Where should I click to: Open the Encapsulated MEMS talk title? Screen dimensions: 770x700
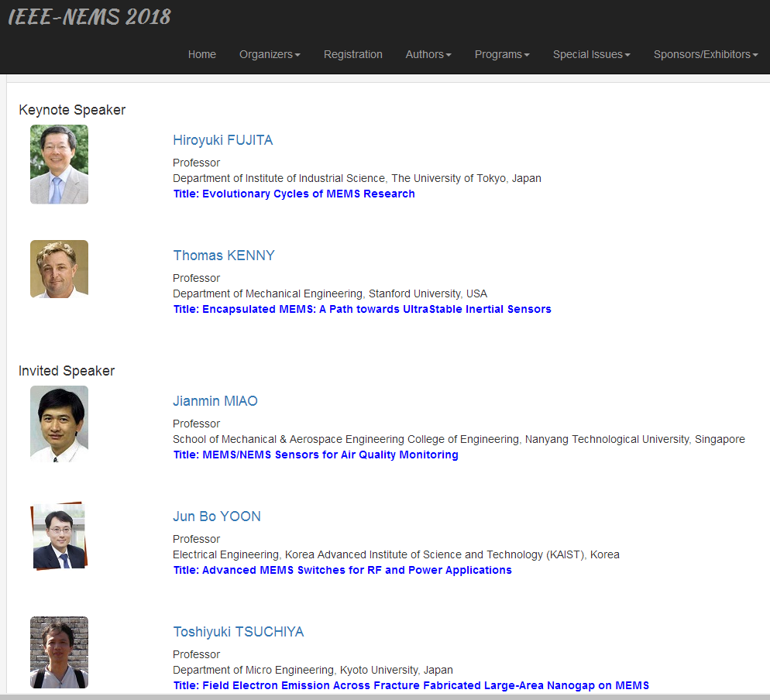point(363,309)
